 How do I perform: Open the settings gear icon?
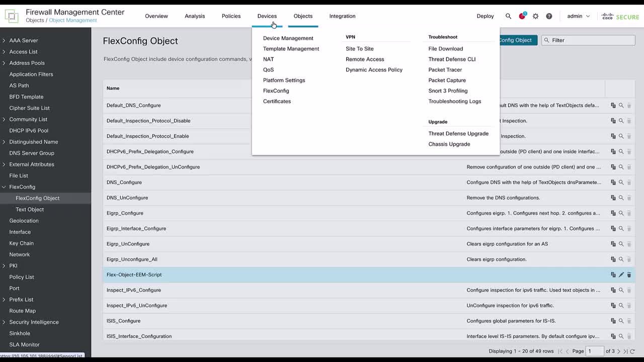click(x=535, y=16)
